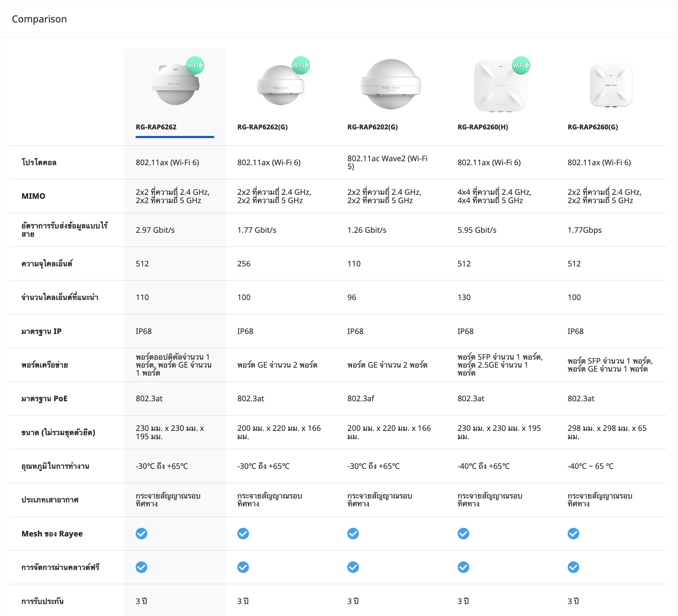
Task: Open the RG-RAP6202(G) model name link
Action: (372, 127)
